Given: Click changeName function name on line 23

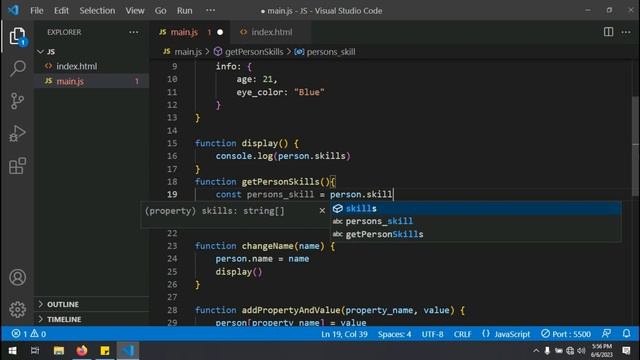Looking at the screenshot, I should [268, 246].
